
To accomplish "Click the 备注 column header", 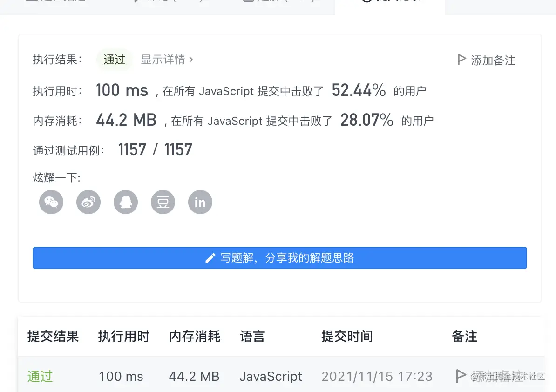I will click(x=465, y=336).
